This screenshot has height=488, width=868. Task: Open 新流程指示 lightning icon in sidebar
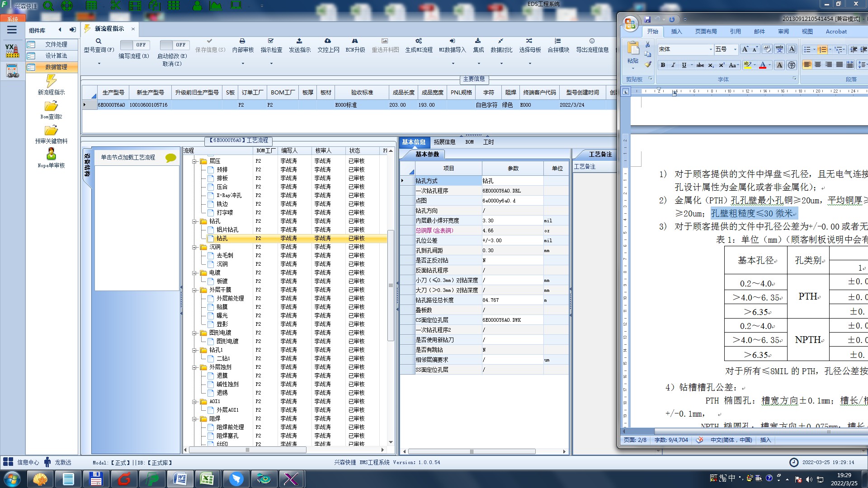coord(51,81)
